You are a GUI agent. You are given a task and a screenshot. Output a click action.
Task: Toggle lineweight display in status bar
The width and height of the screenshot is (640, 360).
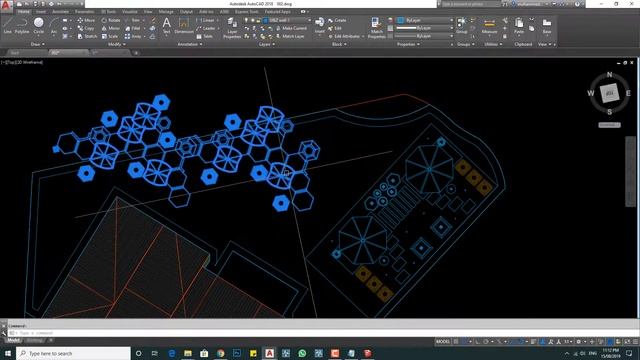(533, 341)
